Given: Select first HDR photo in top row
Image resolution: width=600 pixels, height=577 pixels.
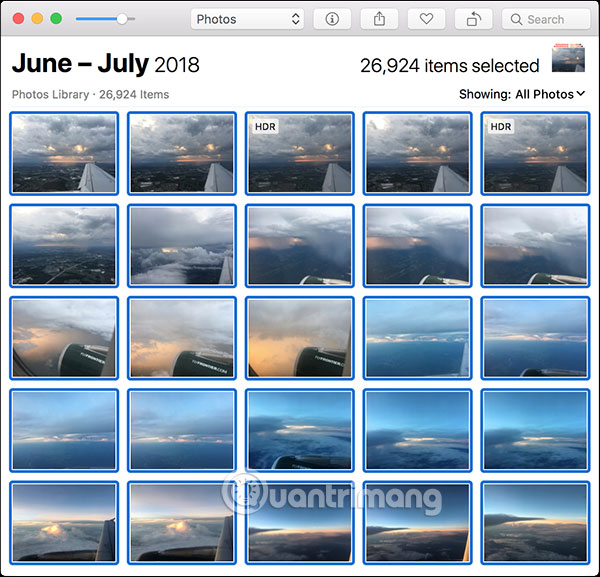Looking at the screenshot, I should (300, 153).
